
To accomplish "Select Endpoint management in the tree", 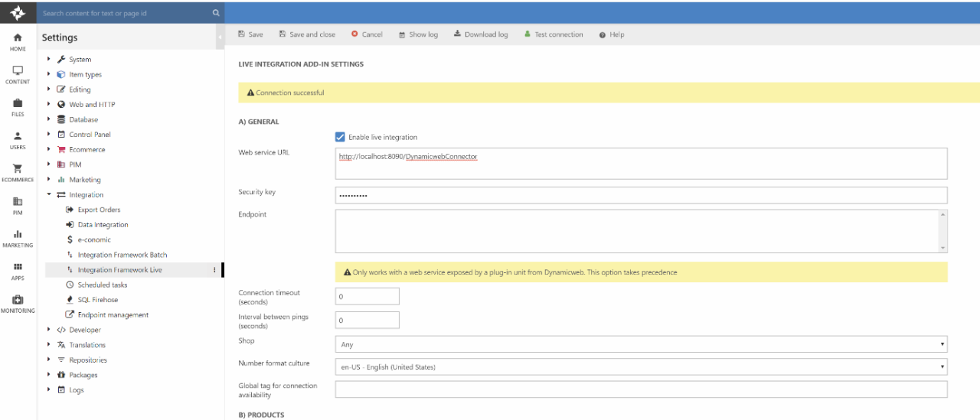I will click(x=113, y=314).
